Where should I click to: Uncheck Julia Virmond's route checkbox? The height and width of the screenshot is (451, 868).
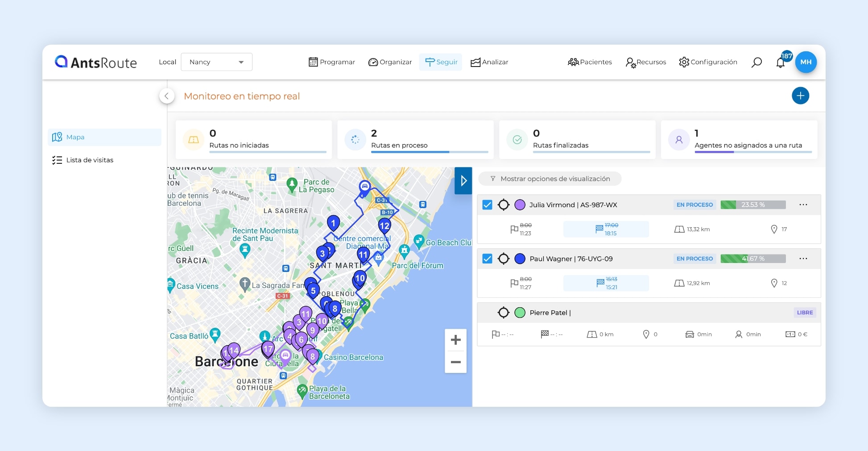coord(487,205)
